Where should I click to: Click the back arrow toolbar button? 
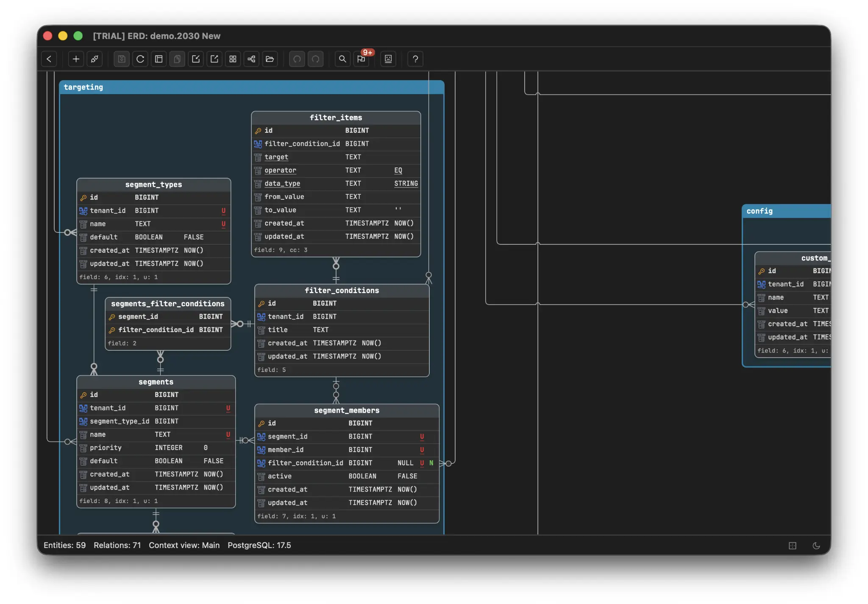click(x=49, y=59)
